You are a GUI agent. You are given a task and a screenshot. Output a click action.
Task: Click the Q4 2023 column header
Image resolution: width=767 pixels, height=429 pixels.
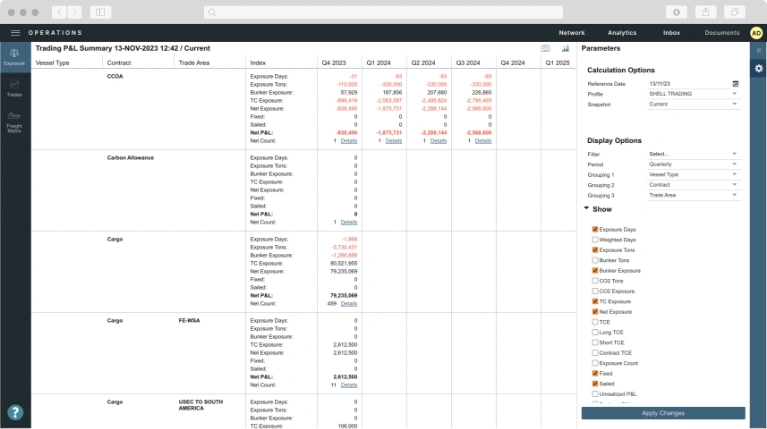[334, 63]
